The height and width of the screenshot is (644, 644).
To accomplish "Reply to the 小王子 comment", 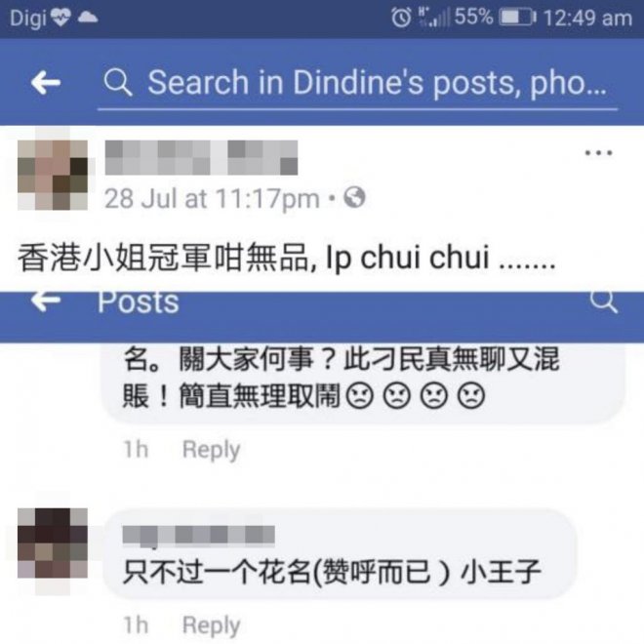I will [211, 625].
